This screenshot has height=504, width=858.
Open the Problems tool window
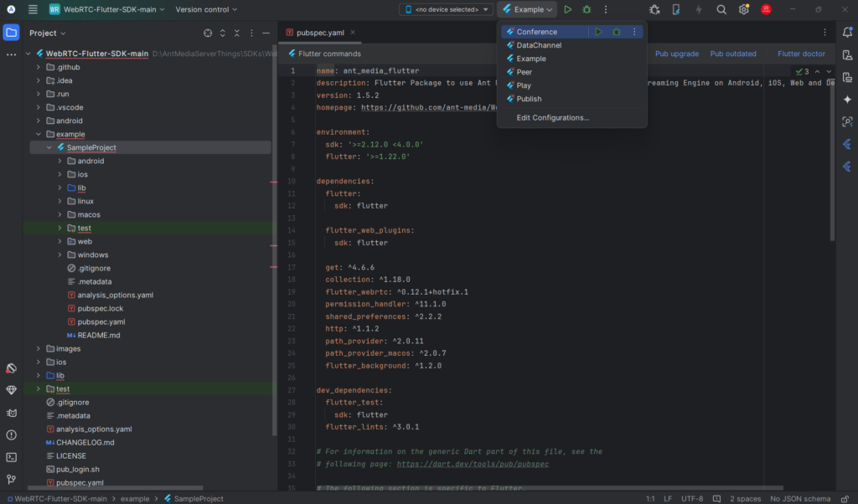click(x=11, y=435)
